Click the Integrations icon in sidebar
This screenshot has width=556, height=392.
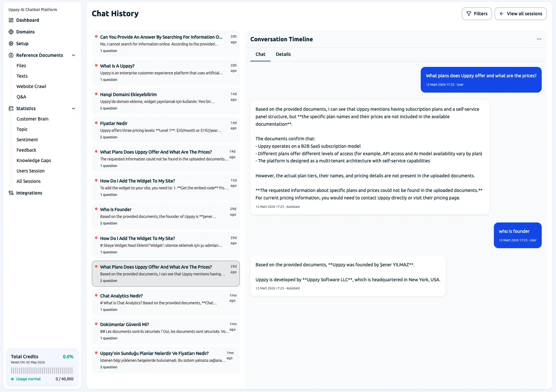point(11,193)
